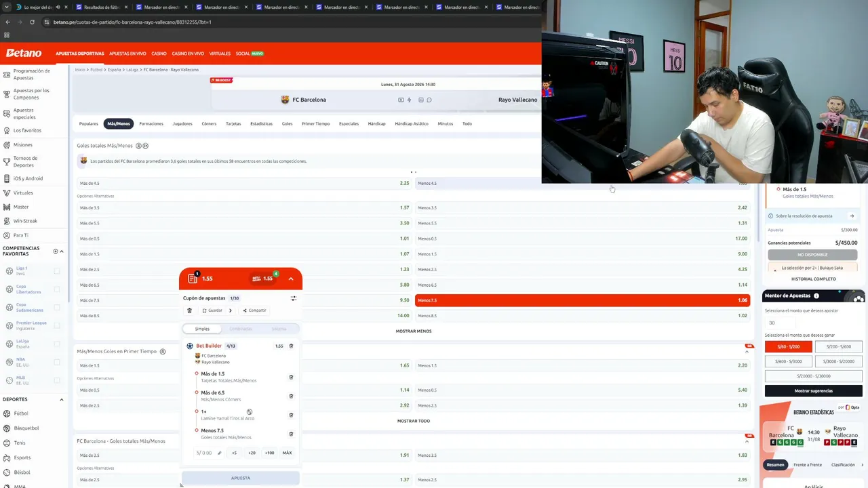Remove the Lamine Yamal 1+ selection
868x488 pixels.
[292, 415]
